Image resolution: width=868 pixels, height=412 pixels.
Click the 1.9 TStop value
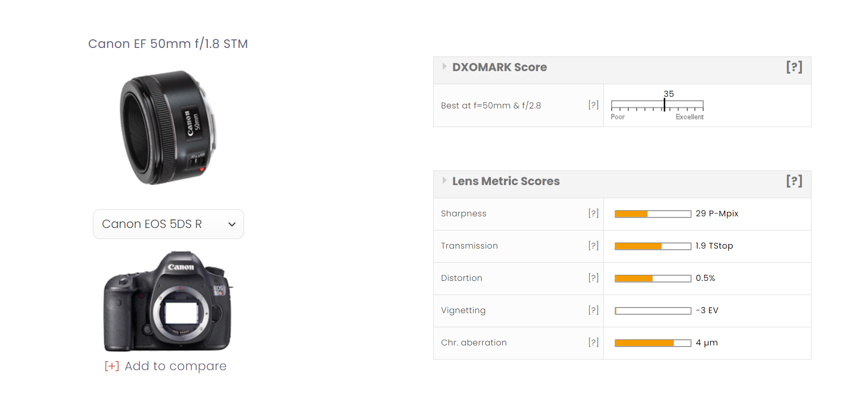(714, 246)
